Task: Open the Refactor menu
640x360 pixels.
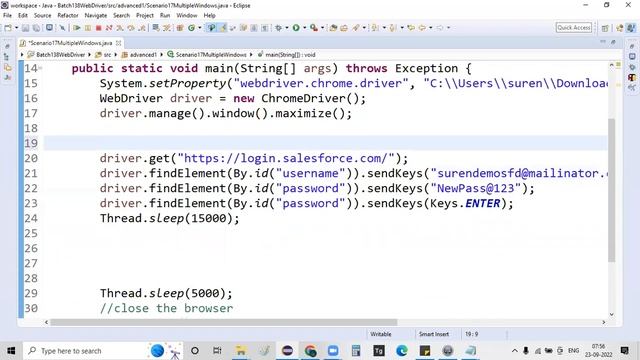Action: click(68, 16)
